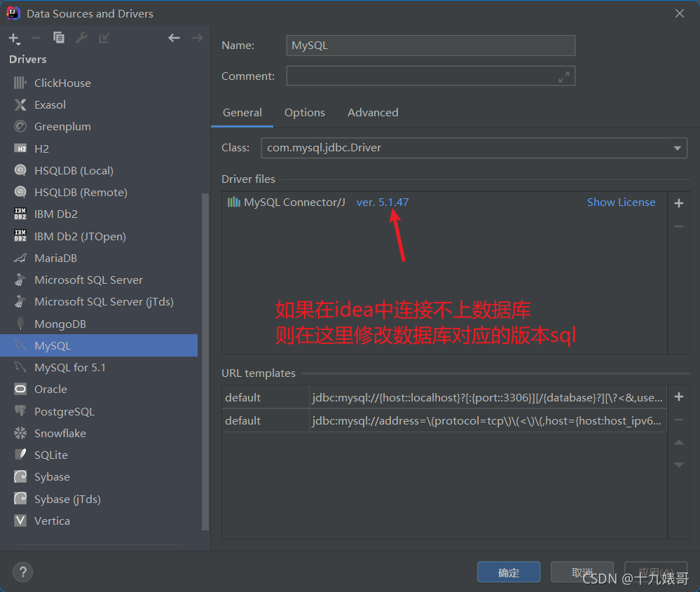Image resolution: width=700 pixels, height=592 pixels.
Task: Move URL template down
Action: [x=678, y=464]
